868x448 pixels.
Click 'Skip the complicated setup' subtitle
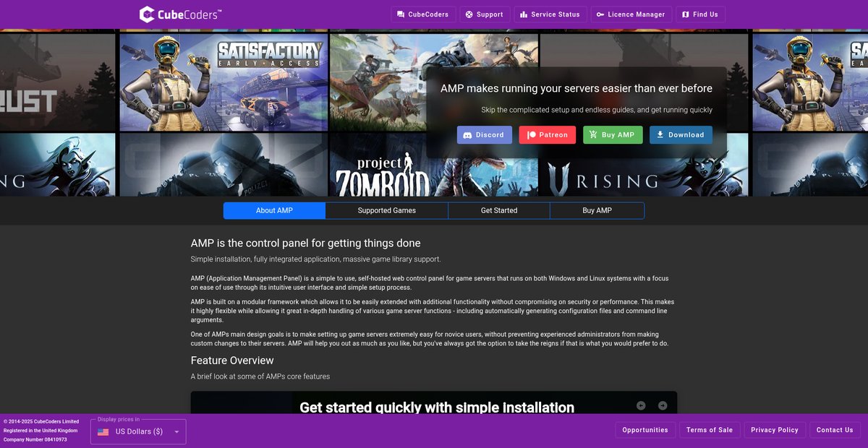tap(597, 110)
